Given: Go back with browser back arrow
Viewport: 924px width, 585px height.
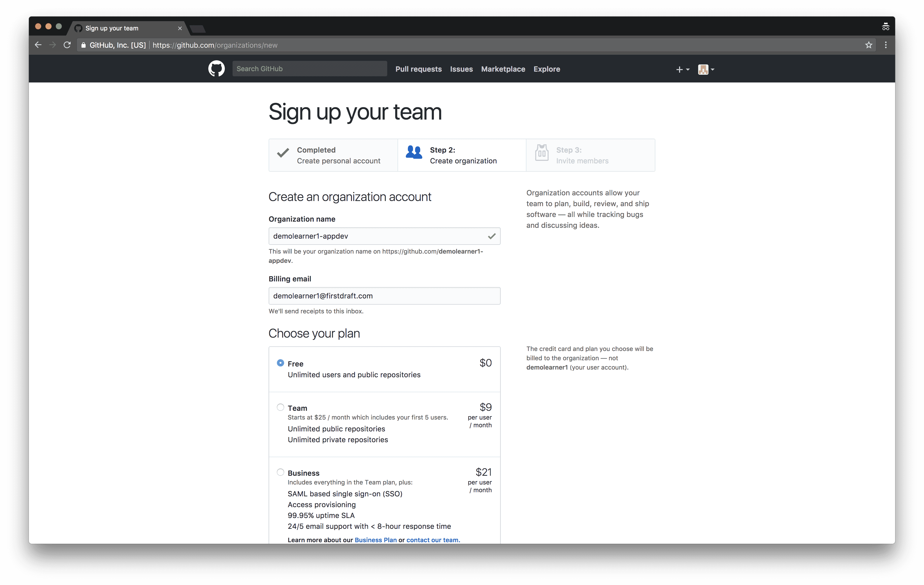Looking at the screenshot, I should point(38,45).
